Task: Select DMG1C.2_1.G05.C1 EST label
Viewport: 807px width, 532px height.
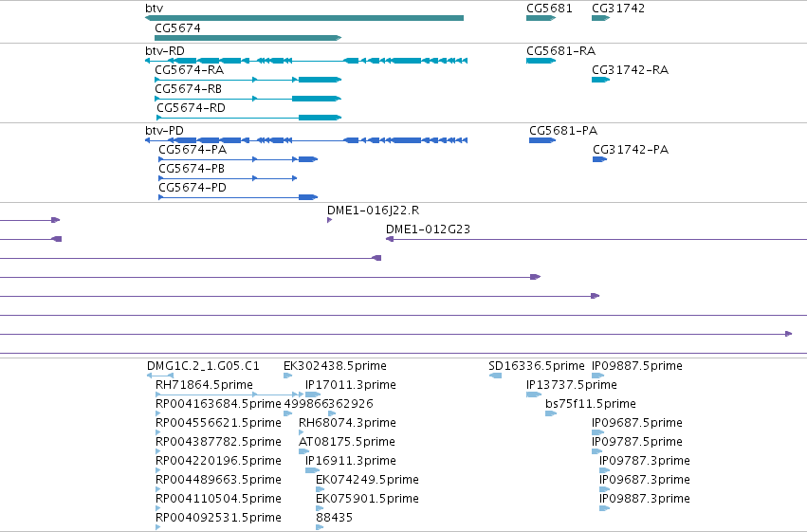Action: click(x=203, y=366)
